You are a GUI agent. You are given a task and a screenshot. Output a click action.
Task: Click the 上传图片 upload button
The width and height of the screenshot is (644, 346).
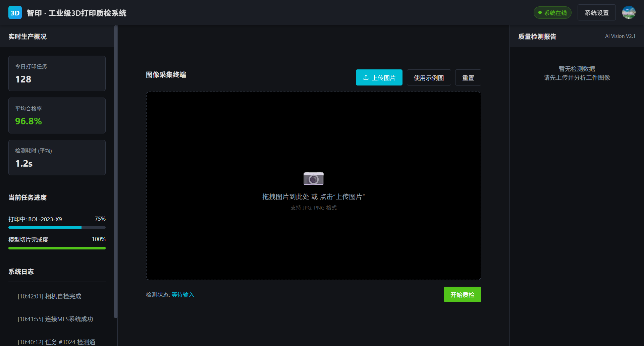pyautogui.click(x=379, y=77)
